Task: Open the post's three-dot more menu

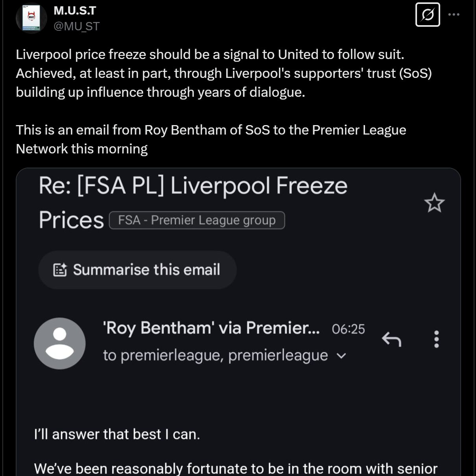Action: (454, 15)
